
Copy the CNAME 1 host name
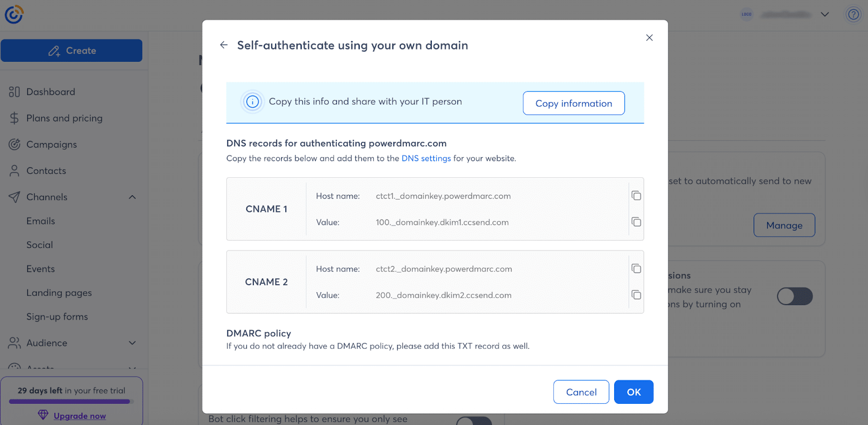tap(636, 196)
